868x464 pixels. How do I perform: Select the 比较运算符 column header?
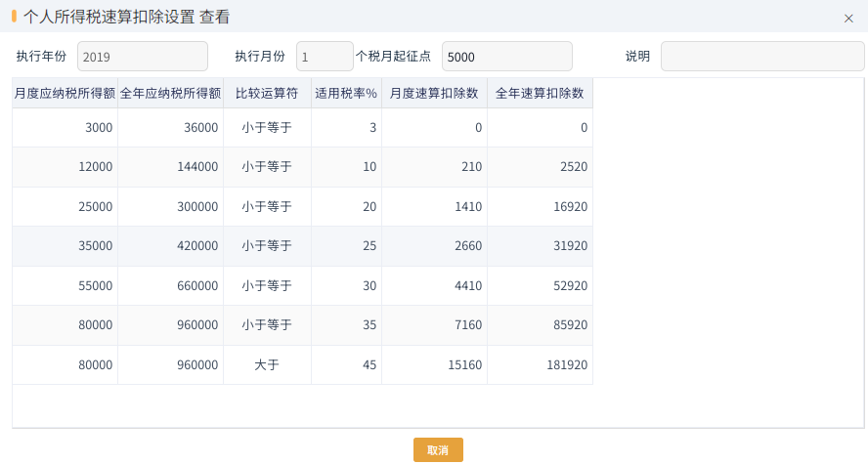click(268, 93)
